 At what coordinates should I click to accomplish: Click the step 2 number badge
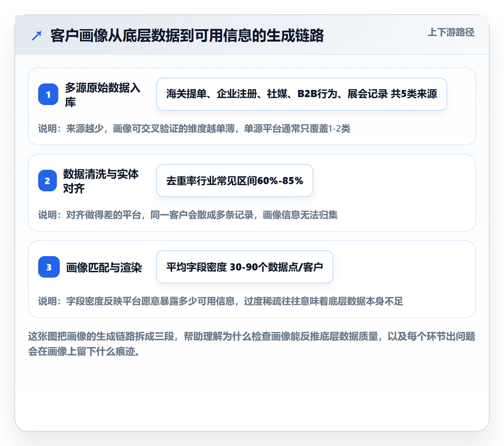48,181
